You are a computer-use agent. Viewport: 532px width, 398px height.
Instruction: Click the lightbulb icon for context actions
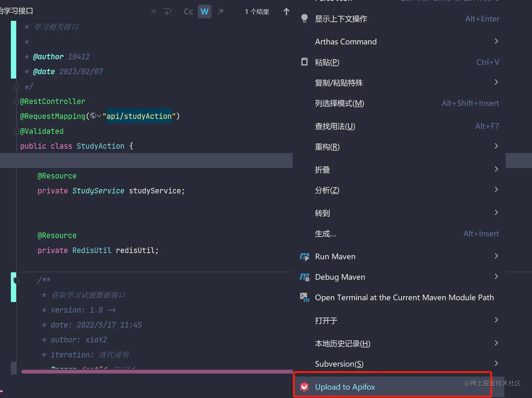pos(304,18)
